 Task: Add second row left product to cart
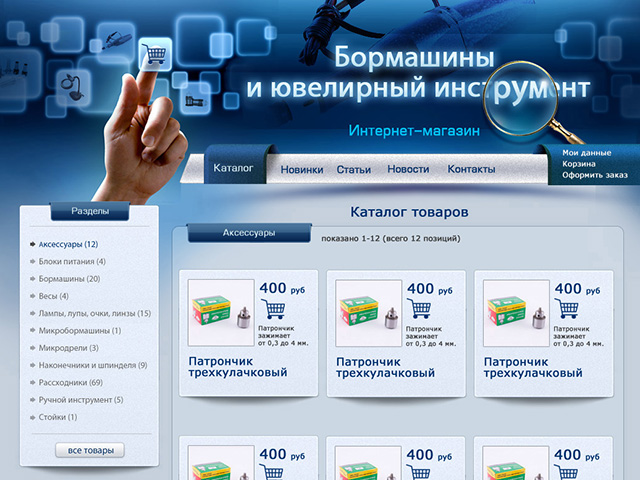pos(273,472)
